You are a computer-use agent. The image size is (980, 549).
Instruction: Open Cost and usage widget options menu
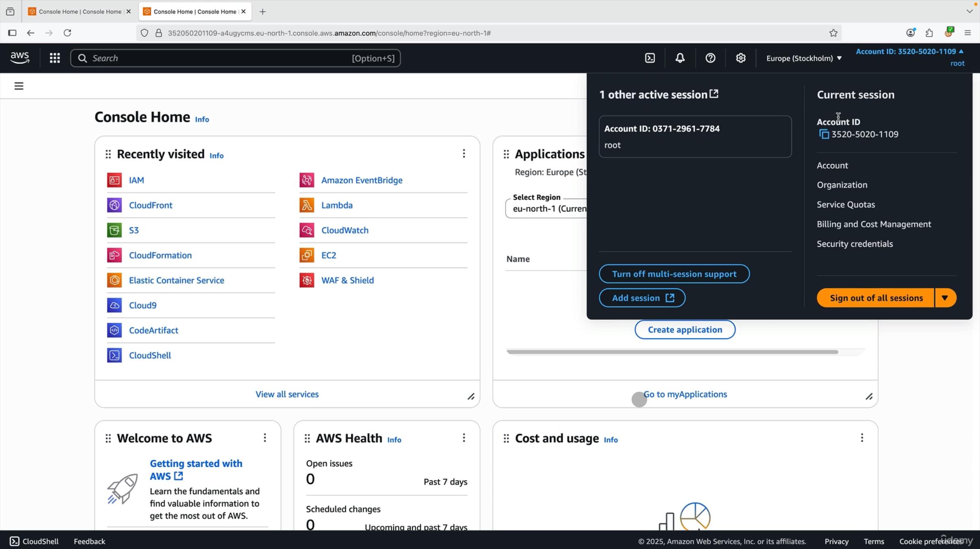[862, 438]
